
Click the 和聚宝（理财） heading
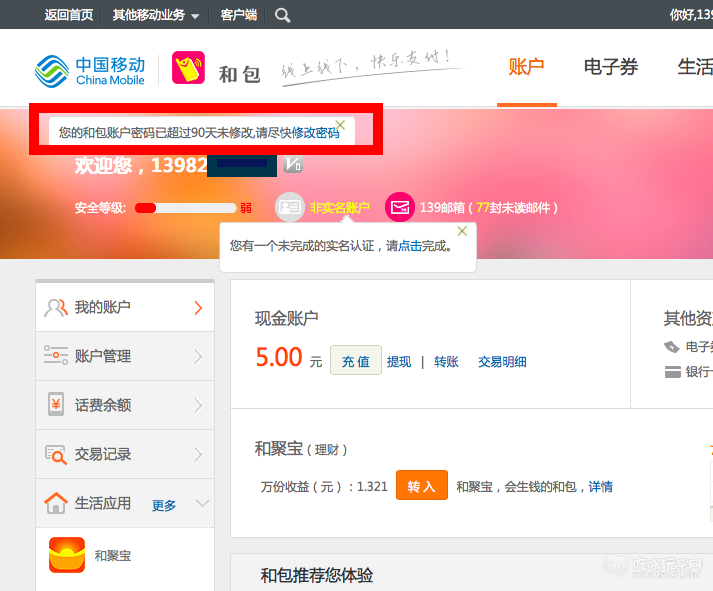click(x=301, y=449)
